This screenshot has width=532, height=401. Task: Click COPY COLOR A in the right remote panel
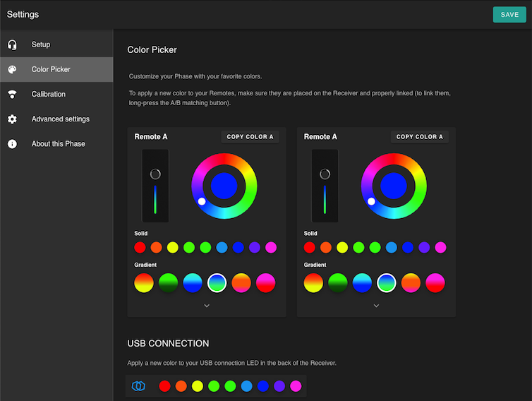point(420,137)
